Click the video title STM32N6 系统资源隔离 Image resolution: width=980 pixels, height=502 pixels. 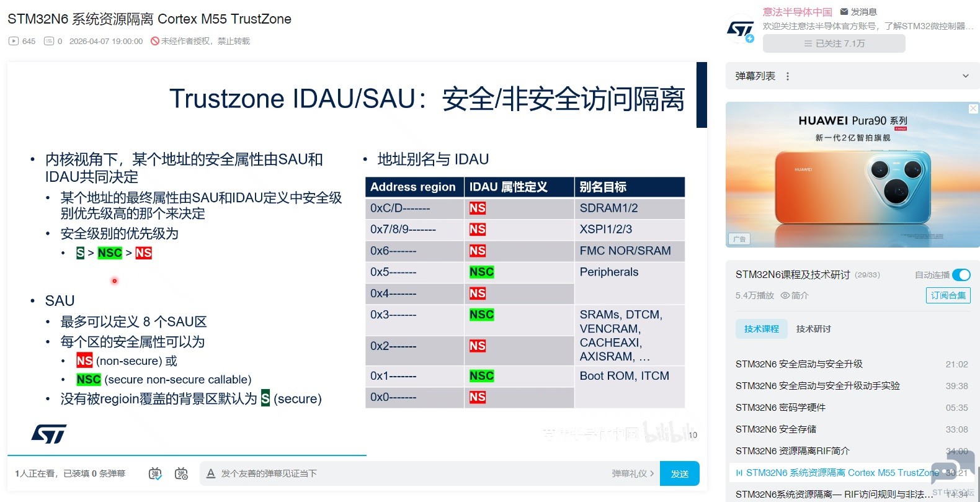pyautogui.click(x=149, y=19)
